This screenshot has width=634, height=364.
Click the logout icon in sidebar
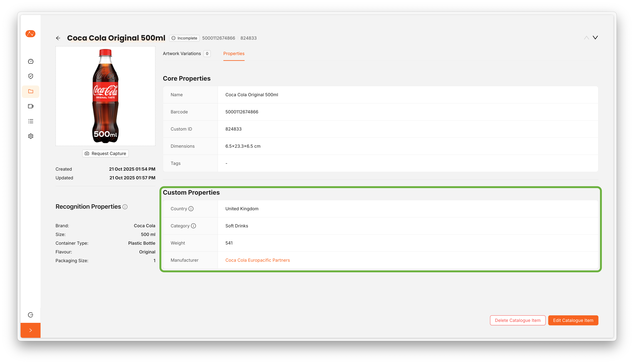tap(31, 315)
